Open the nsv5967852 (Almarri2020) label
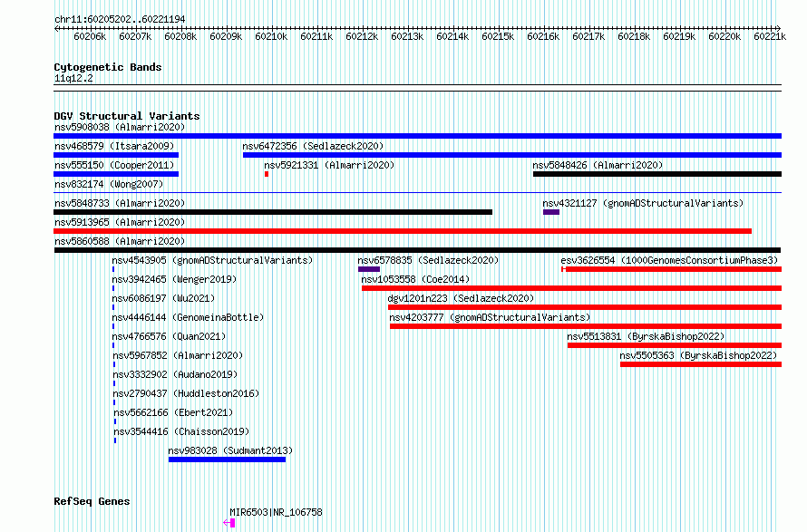This screenshot has width=807, height=532. (x=178, y=355)
